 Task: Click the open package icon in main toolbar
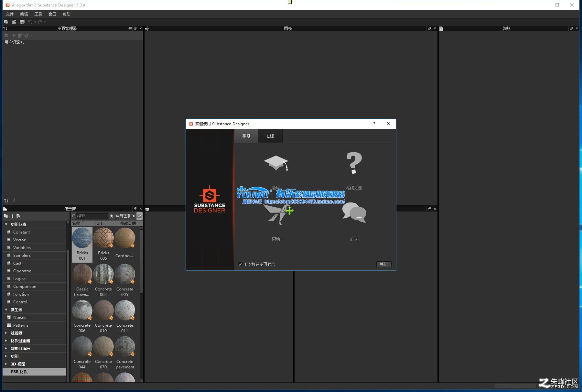click(x=14, y=22)
